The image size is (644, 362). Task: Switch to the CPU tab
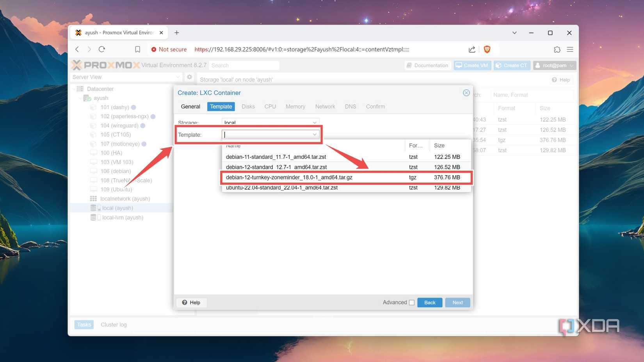tap(270, 106)
